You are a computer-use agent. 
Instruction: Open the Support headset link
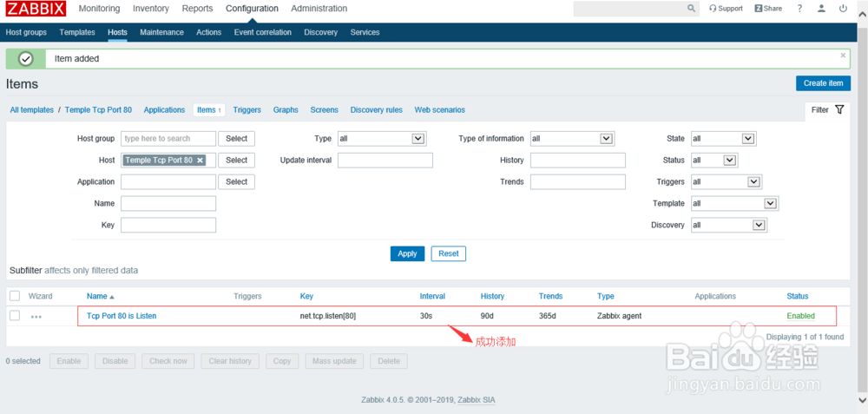pos(726,9)
